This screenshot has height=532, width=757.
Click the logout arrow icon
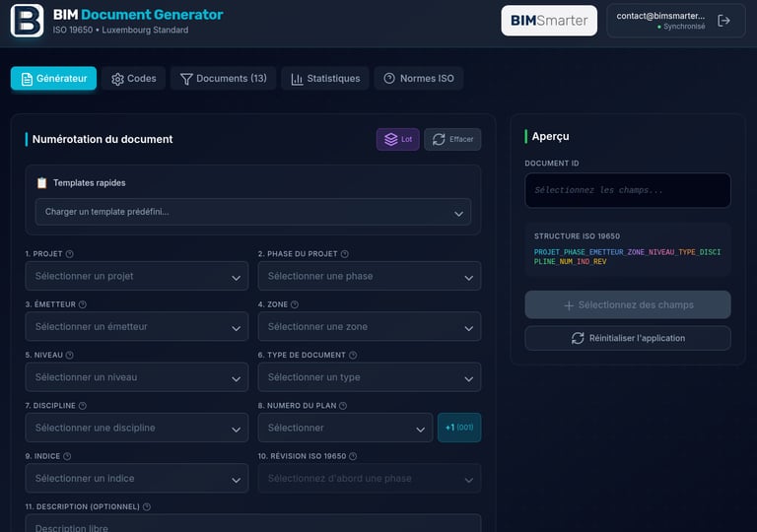tap(723, 21)
